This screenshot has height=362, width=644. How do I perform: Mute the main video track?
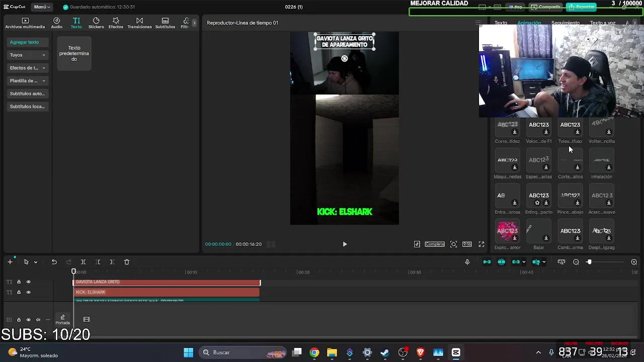pos(38,320)
